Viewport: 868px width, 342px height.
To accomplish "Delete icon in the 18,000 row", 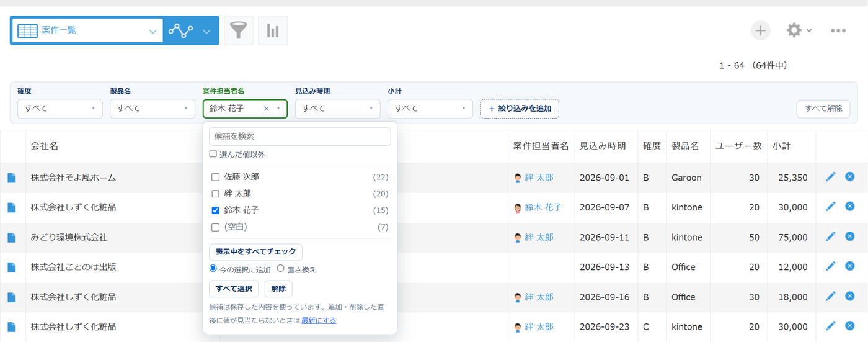I will tap(850, 296).
